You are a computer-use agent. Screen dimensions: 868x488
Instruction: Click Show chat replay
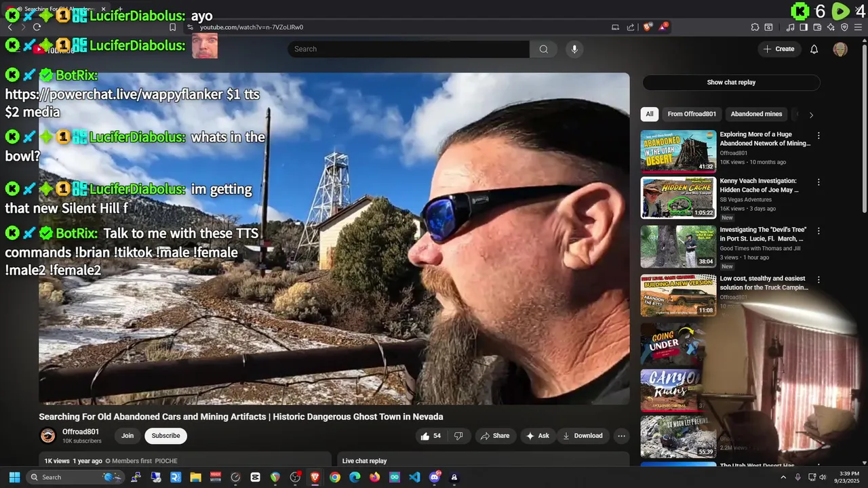731,82
